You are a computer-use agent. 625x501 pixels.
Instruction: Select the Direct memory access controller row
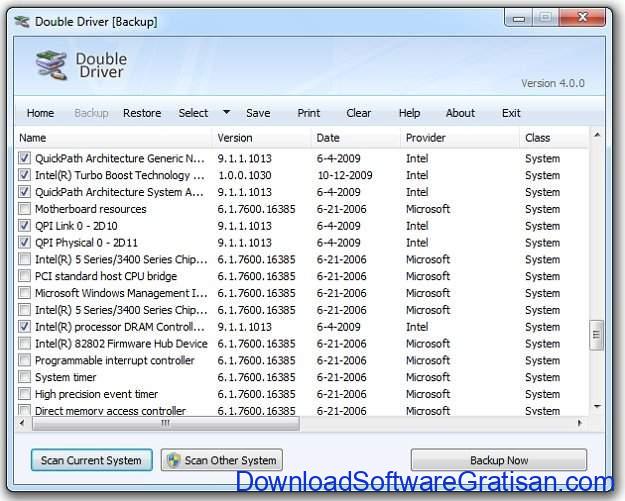coord(302,411)
